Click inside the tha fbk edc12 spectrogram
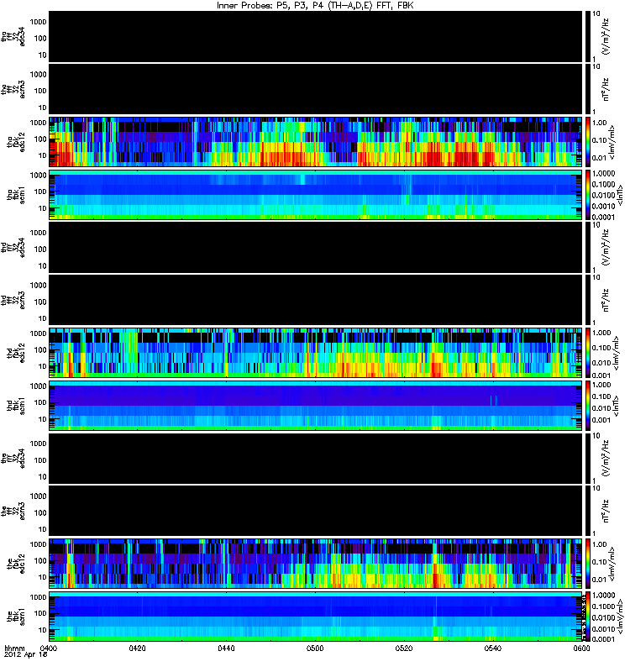Image resolution: width=630 pixels, height=672 pixels. point(316,142)
